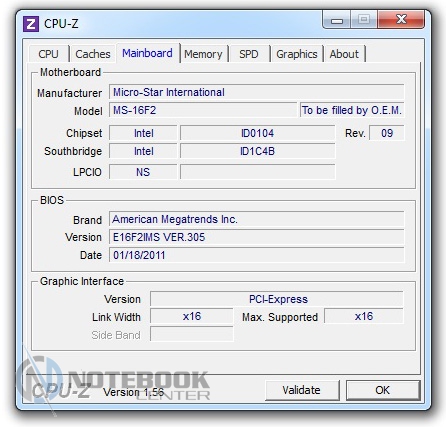Image resolution: width=446 pixels, height=427 pixels.
Task: Click the Manufacturer field Micro-Star International
Action: 257,92
